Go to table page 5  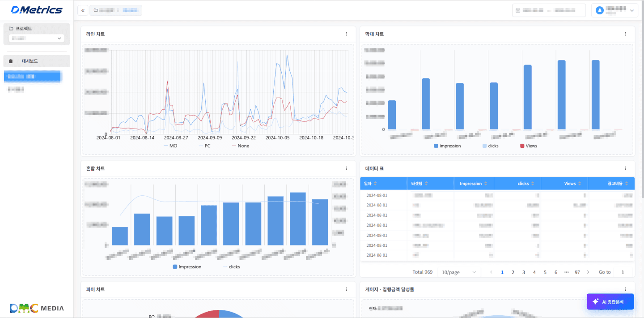[x=545, y=272]
